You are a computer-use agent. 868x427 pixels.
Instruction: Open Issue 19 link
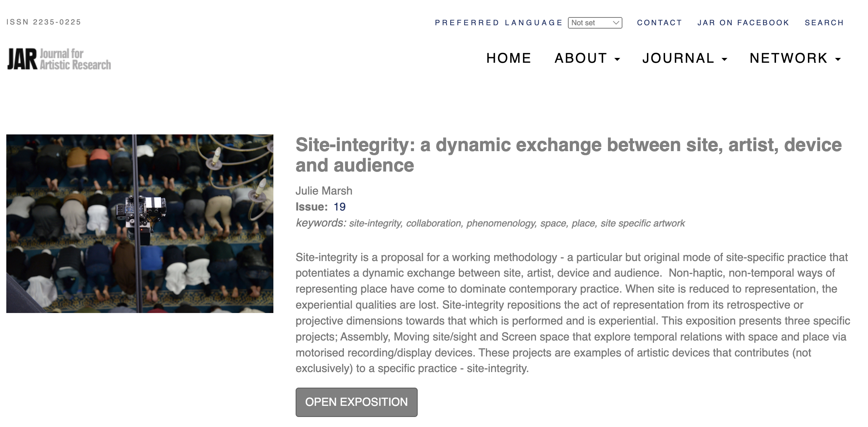click(x=339, y=207)
